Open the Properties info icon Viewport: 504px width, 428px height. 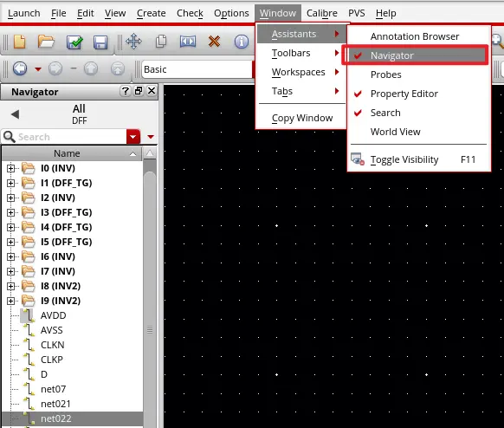[242, 42]
